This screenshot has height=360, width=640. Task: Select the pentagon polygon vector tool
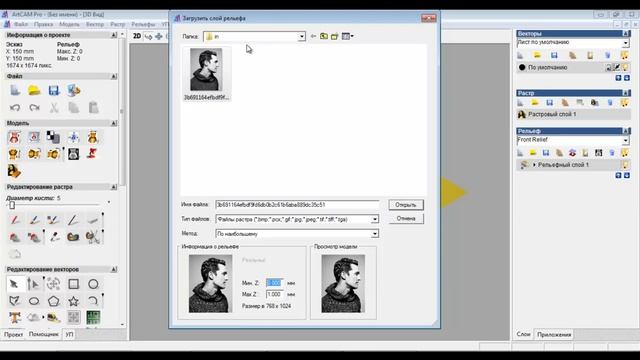53,301
